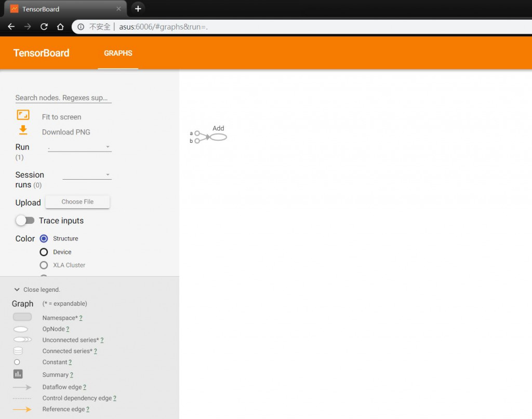Open help link next to Unconnected series
This screenshot has height=419, width=532.
(102, 340)
